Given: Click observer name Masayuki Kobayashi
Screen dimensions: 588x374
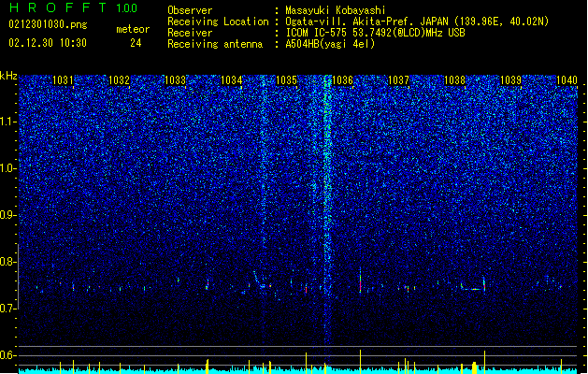Looking at the screenshot, I should click(335, 10).
